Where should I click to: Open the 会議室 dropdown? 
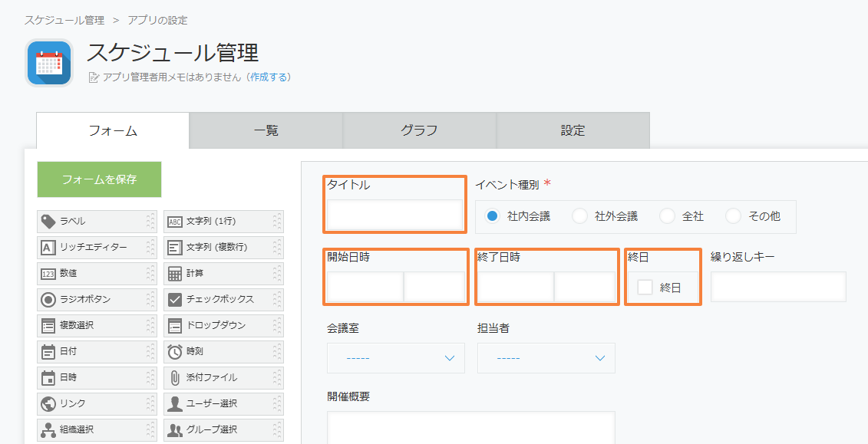point(396,358)
